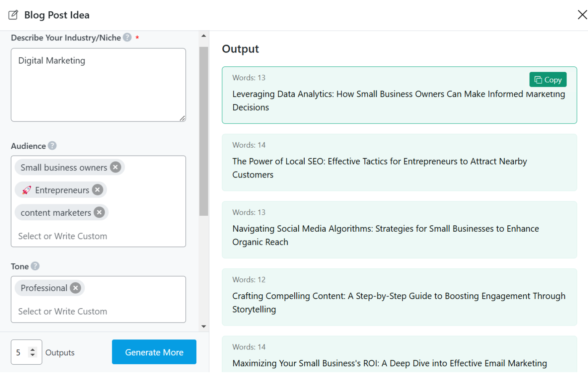Remove the Entrepreneurs audience tag
The height and width of the screenshot is (389, 588).
coord(97,190)
